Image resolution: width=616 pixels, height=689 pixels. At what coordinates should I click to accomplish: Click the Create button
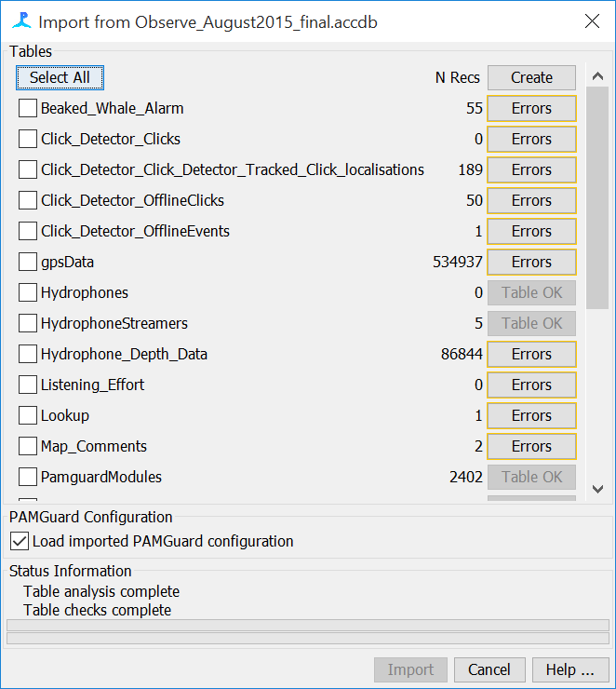tap(531, 78)
